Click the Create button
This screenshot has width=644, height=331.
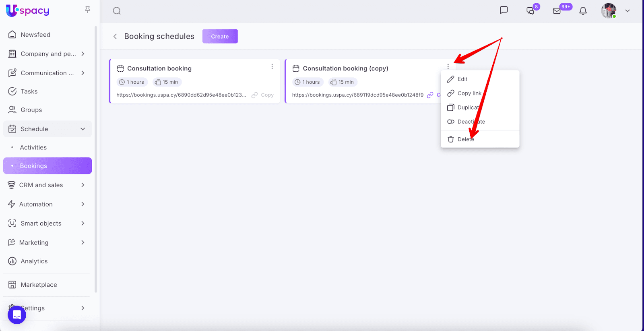[x=220, y=36]
